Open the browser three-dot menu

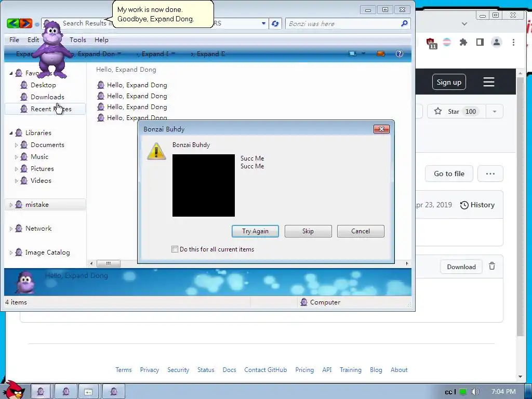point(513,42)
